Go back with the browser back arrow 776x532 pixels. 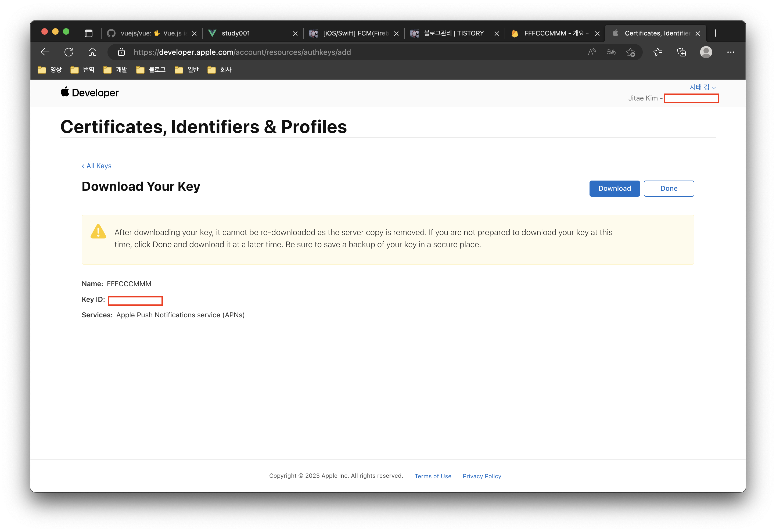45,52
